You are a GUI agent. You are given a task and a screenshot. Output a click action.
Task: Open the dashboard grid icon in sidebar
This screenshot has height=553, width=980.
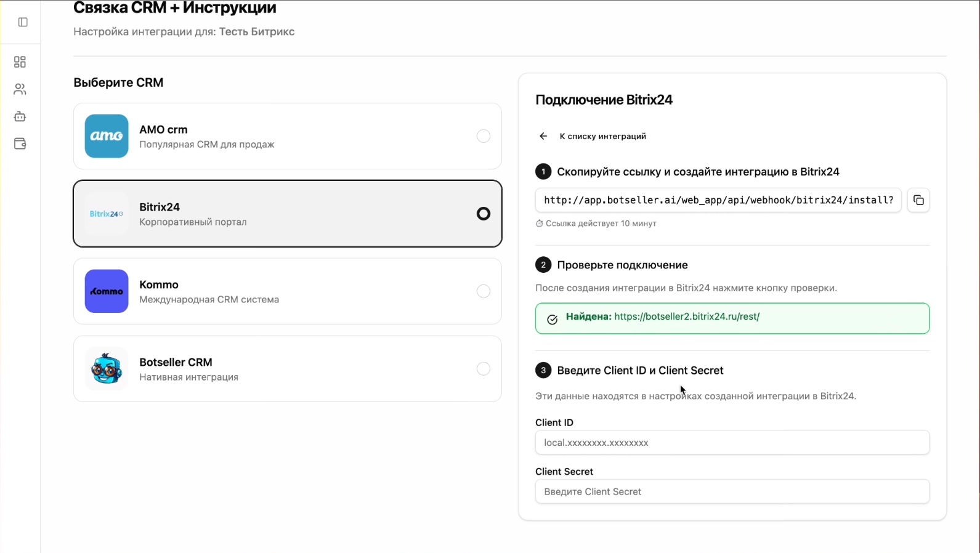(20, 62)
